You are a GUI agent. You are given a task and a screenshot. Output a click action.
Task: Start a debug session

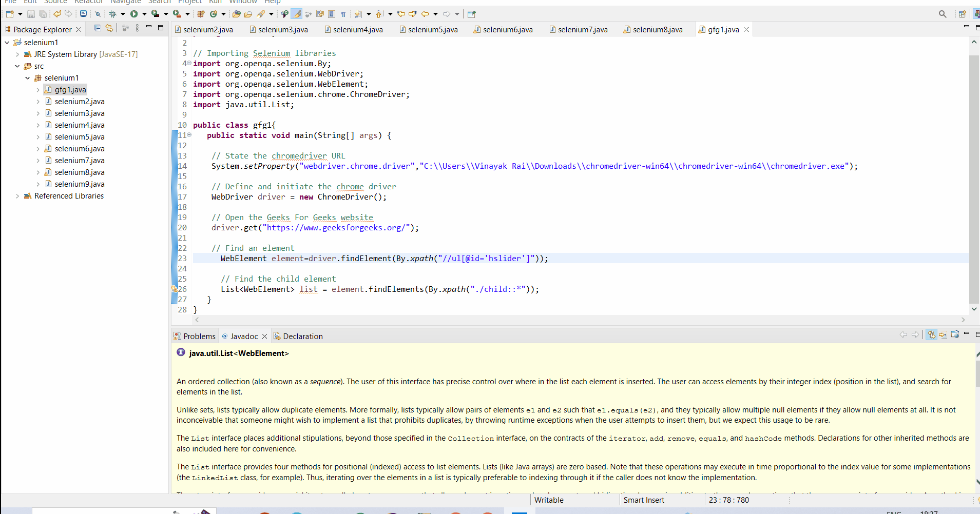113,14
